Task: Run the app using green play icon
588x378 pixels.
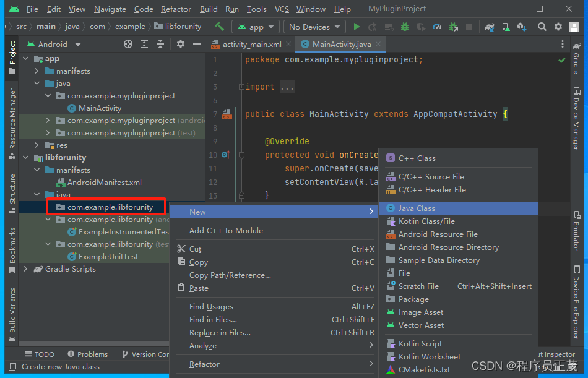Action: coord(357,27)
